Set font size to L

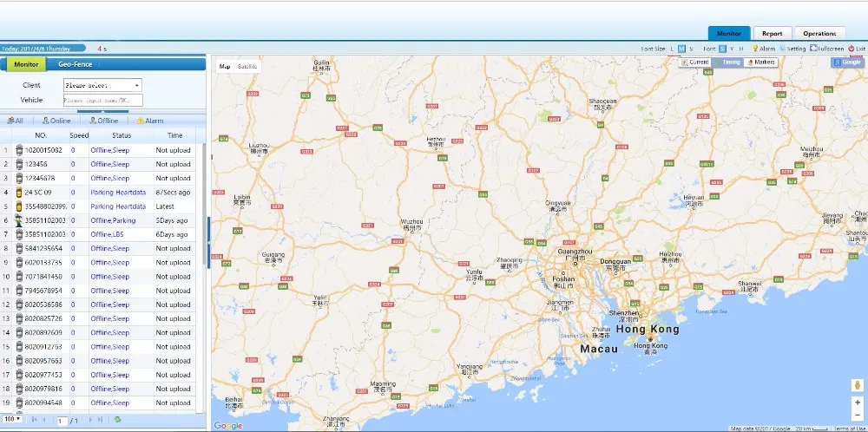tap(672, 49)
